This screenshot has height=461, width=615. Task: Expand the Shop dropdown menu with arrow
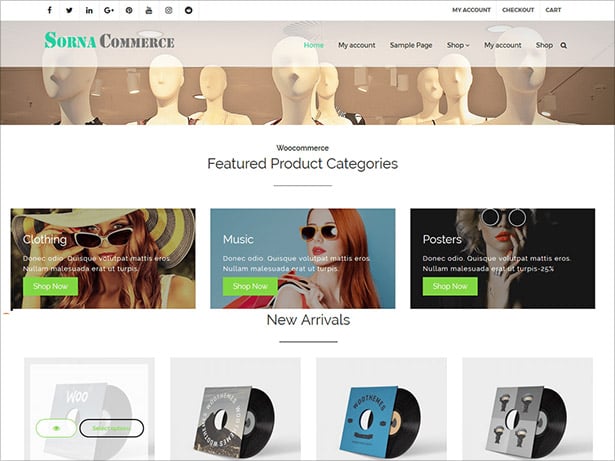tap(458, 45)
